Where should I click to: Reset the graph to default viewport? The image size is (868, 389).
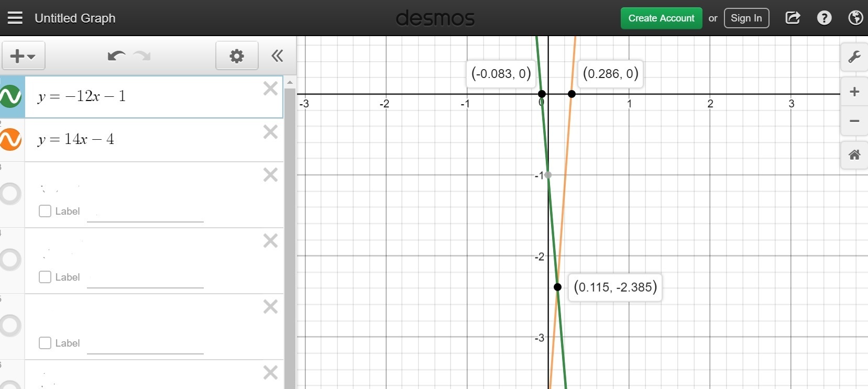pyautogui.click(x=854, y=155)
